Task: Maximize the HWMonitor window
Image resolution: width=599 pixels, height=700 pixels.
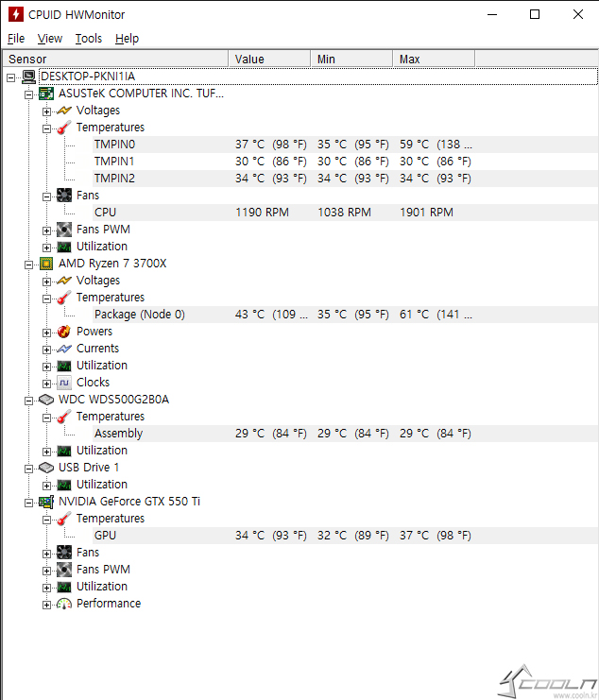Action: coord(535,14)
